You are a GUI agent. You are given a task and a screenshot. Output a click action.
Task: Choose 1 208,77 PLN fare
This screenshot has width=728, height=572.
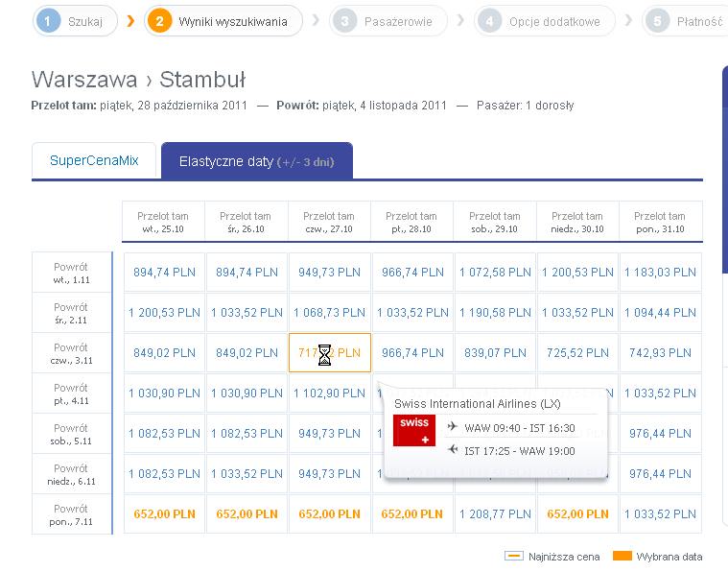pos(495,513)
